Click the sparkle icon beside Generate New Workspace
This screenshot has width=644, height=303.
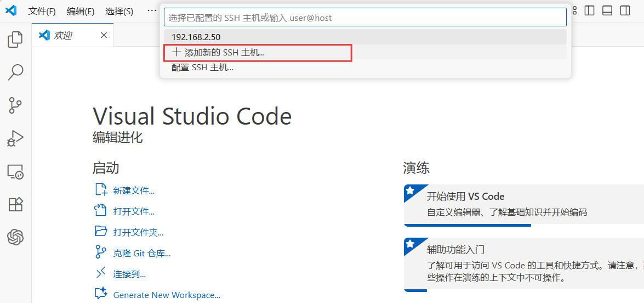pos(101,293)
